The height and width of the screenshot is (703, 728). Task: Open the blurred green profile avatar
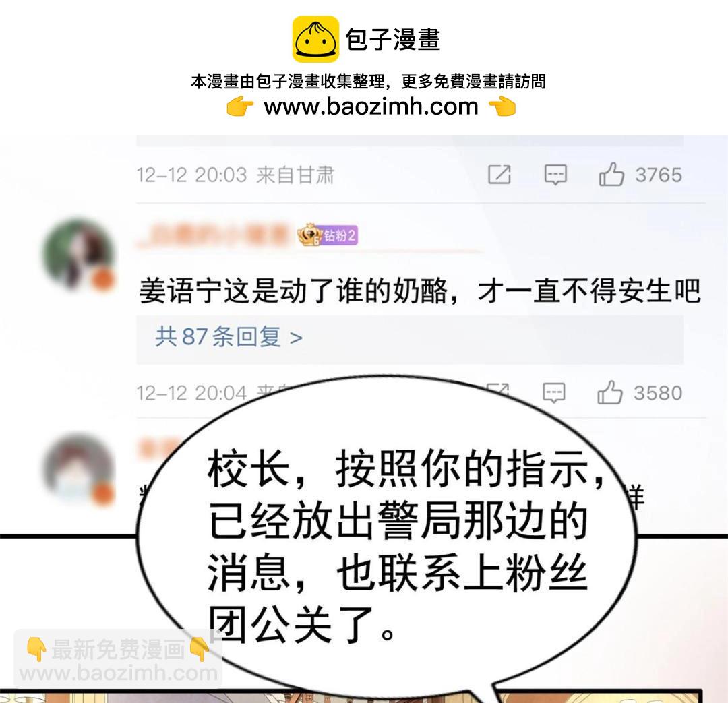[x=78, y=255]
